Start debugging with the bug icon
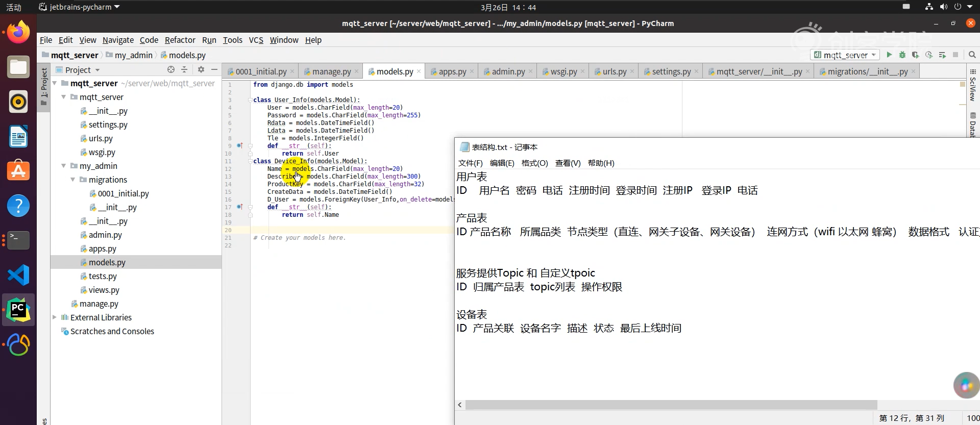The width and height of the screenshot is (980, 425). [x=902, y=55]
